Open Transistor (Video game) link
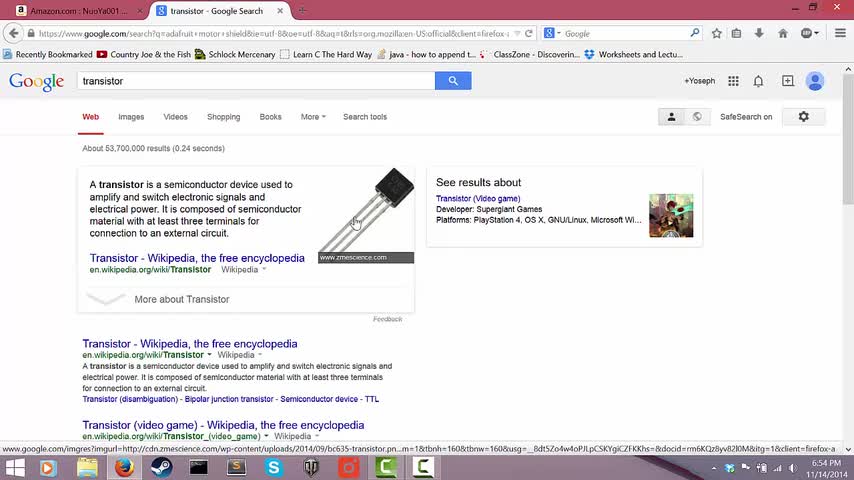854x480 pixels. (x=478, y=198)
